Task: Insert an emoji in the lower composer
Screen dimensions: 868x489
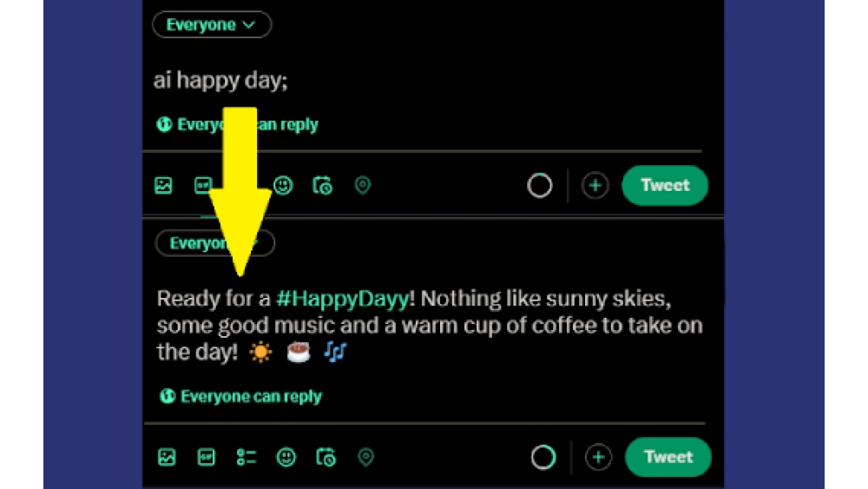Action: point(286,458)
